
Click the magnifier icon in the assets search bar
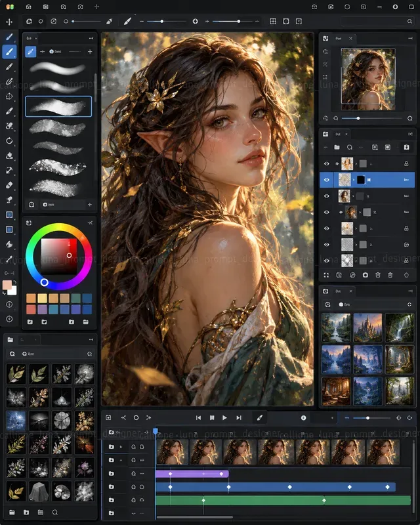point(12,354)
